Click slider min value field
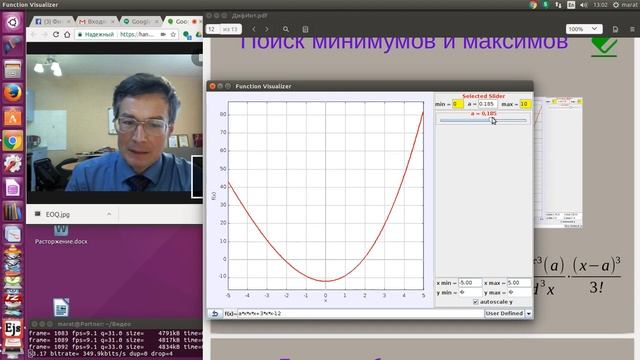The image size is (640, 360). [458, 104]
